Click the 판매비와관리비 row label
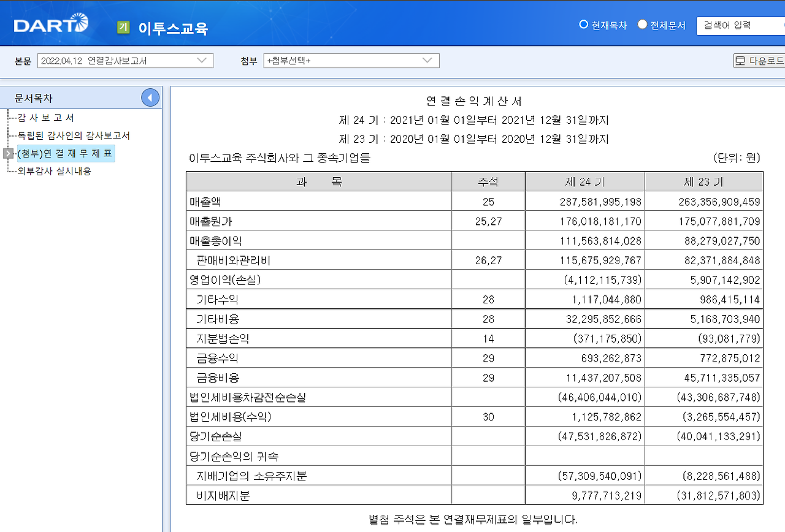The image size is (785, 532). pos(233,260)
